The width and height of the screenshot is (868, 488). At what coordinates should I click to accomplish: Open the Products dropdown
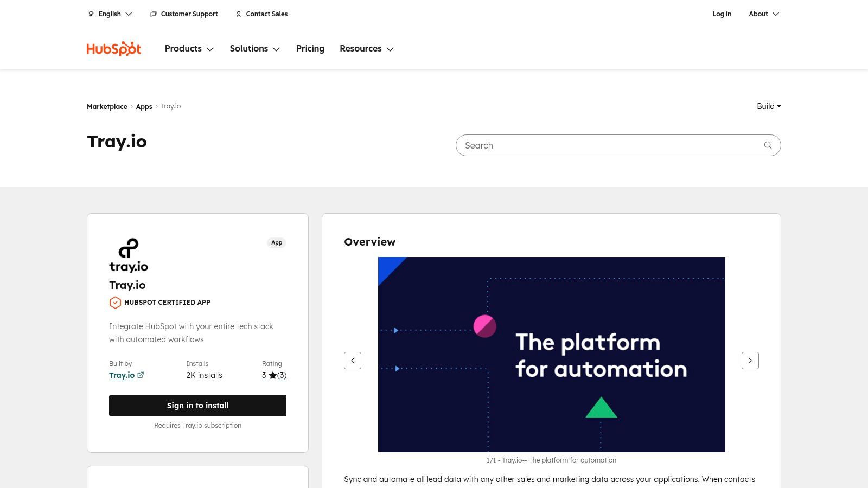pyautogui.click(x=189, y=49)
